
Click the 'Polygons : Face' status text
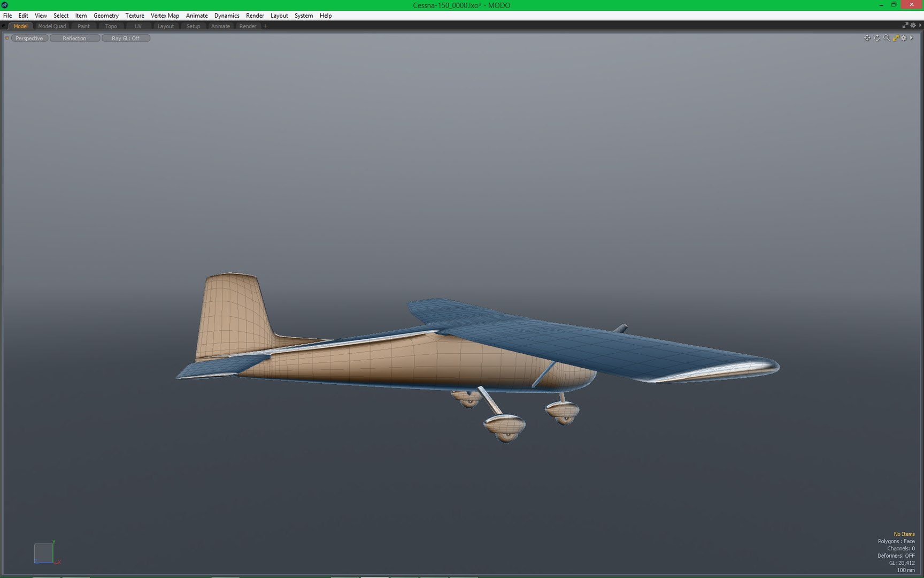click(x=896, y=541)
